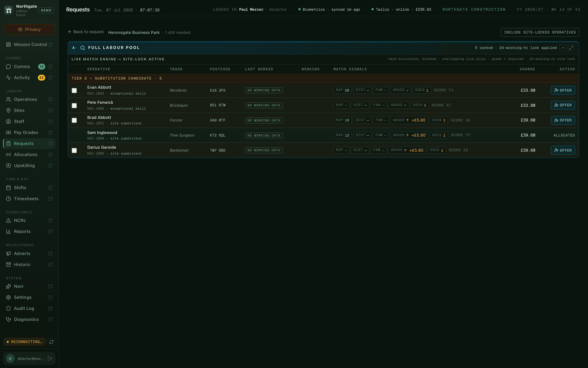Click Sam Inglewood operative name
Viewport: 588px width, 368px height.
(102, 133)
